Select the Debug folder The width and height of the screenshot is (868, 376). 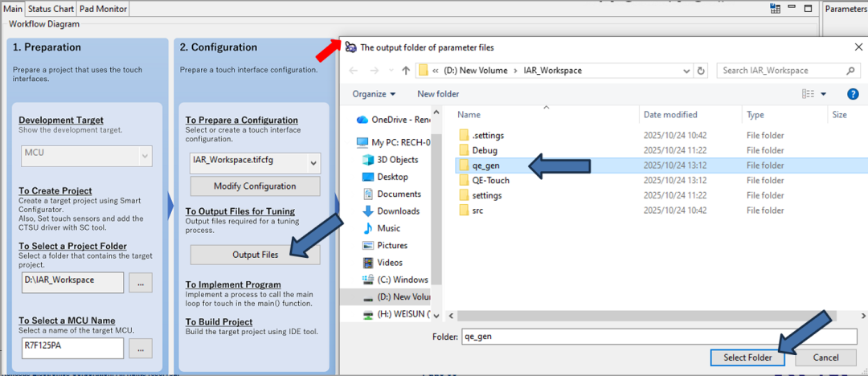click(477, 150)
